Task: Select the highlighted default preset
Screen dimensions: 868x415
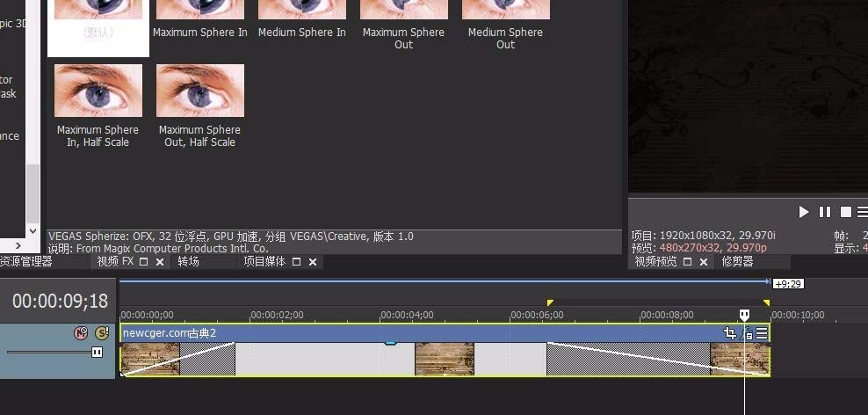Action: coord(98,28)
